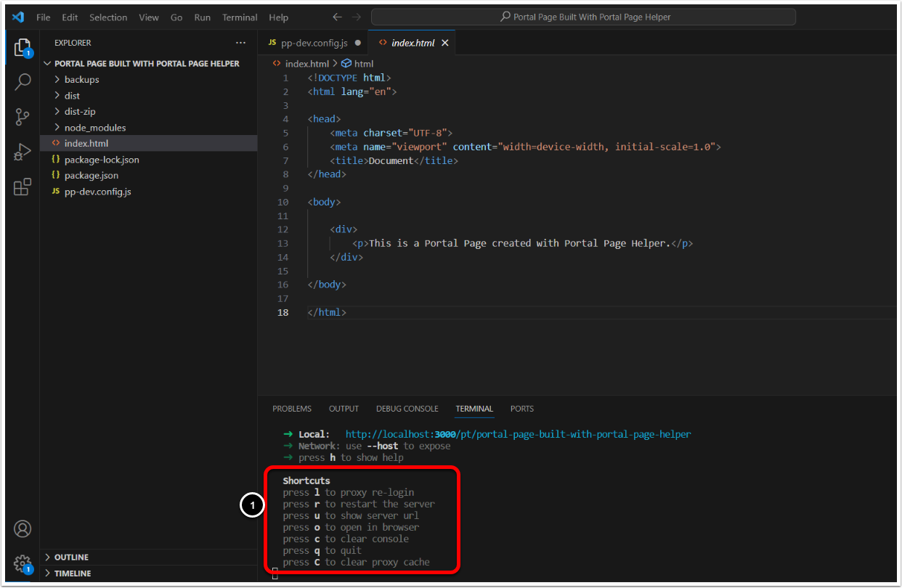902x588 pixels.
Task: Switch to the Debug Console panel tab
Action: pyautogui.click(x=407, y=409)
